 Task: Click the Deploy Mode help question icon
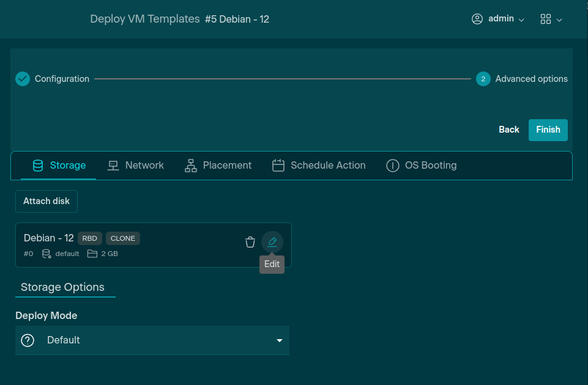(28, 340)
